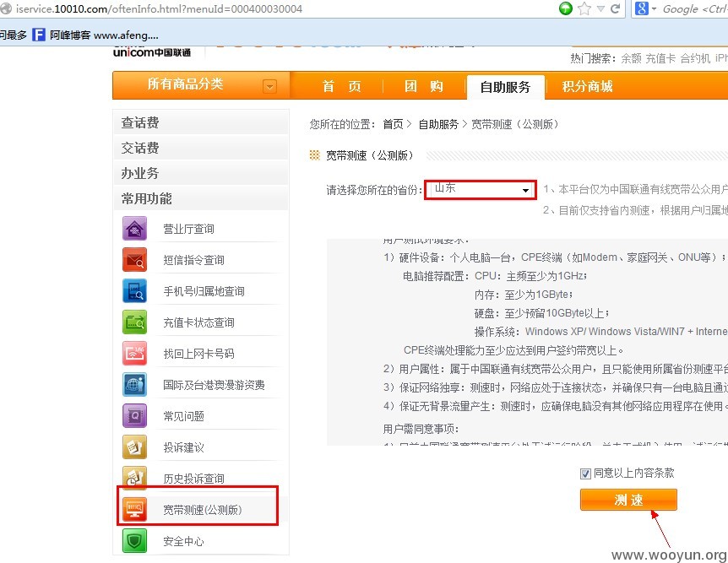
Task: Open 历史投诉查询 sidebar link
Action: [x=193, y=479]
